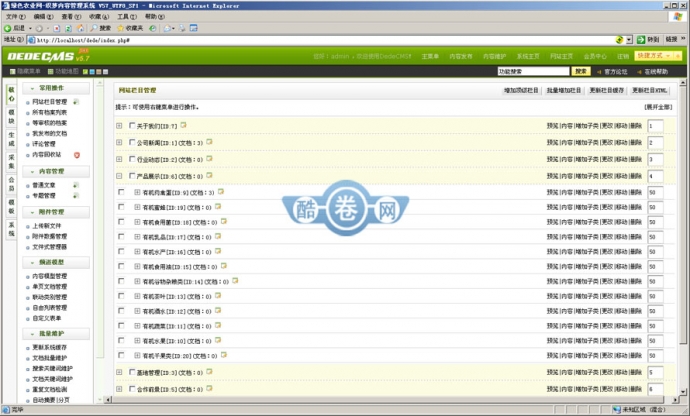The width and height of the screenshot is (690, 416).
Task: Expand the plus box of row ID:3
Action: 119,372
